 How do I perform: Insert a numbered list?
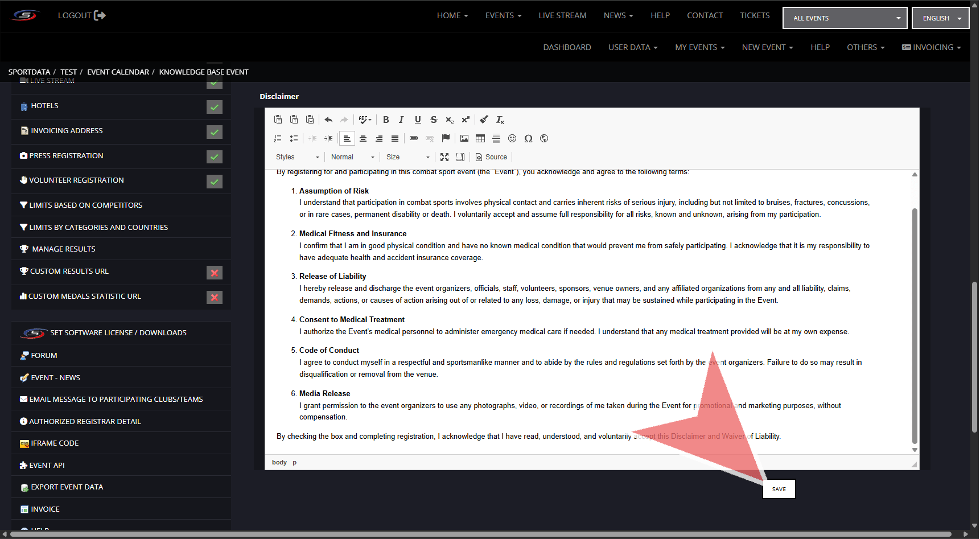point(278,138)
